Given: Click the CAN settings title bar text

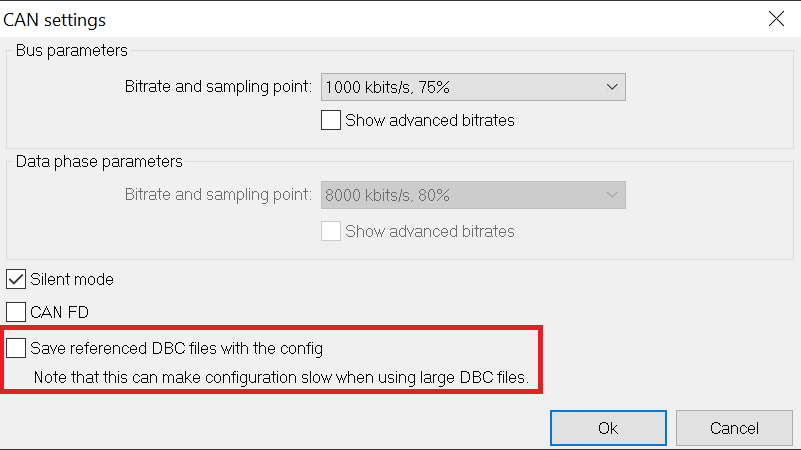Looking at the screenshot, I should click(55, 19).
